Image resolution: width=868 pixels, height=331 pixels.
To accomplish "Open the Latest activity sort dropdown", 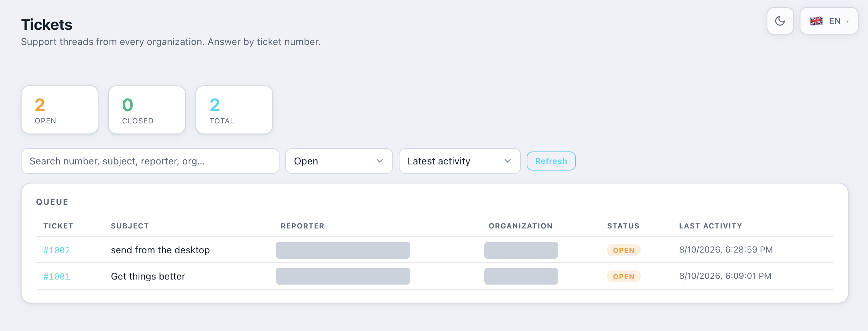I will coord(460,161).
